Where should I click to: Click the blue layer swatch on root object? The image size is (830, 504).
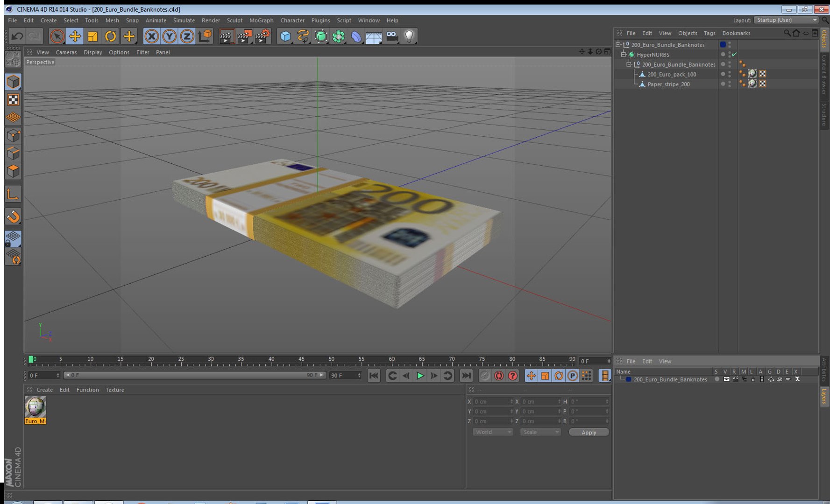coord(723,45)
